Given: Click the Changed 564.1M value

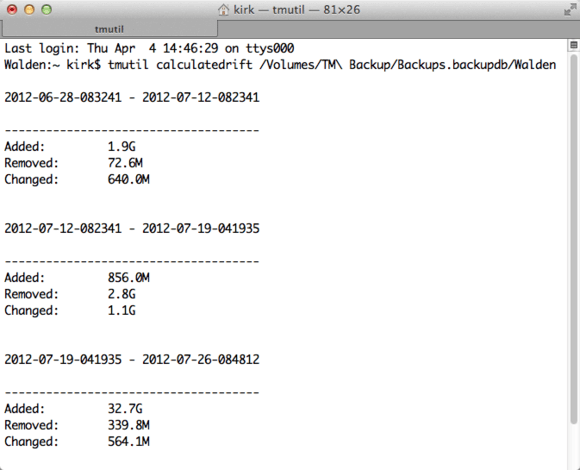Looking at the screenshot, I should click(129, 442).
